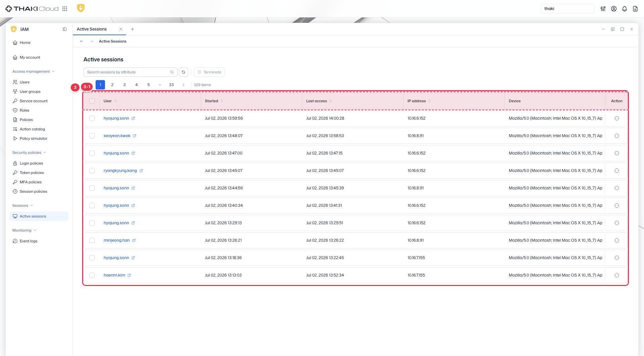Click the yellow IAM shield icon in top bar
Image resolution: width=644 pixels, height=356 pixels.
[x=81, y=8]
